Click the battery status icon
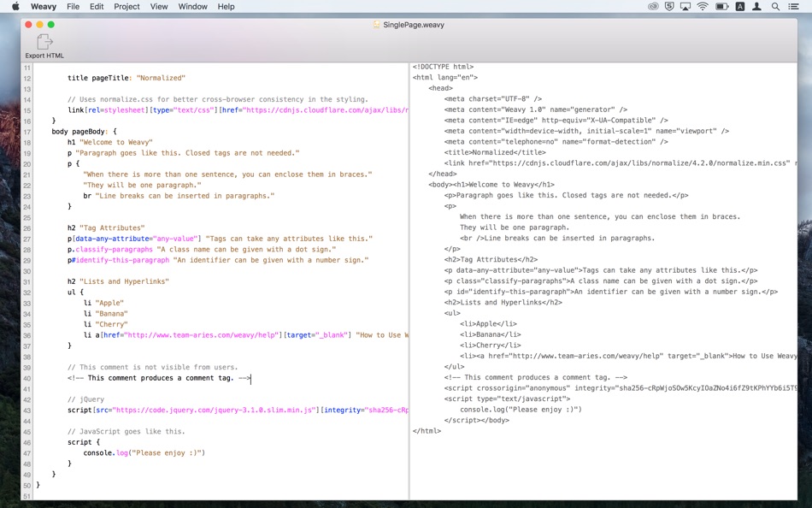The height and width of the screenshot is (508, 812). pos(722,7)
